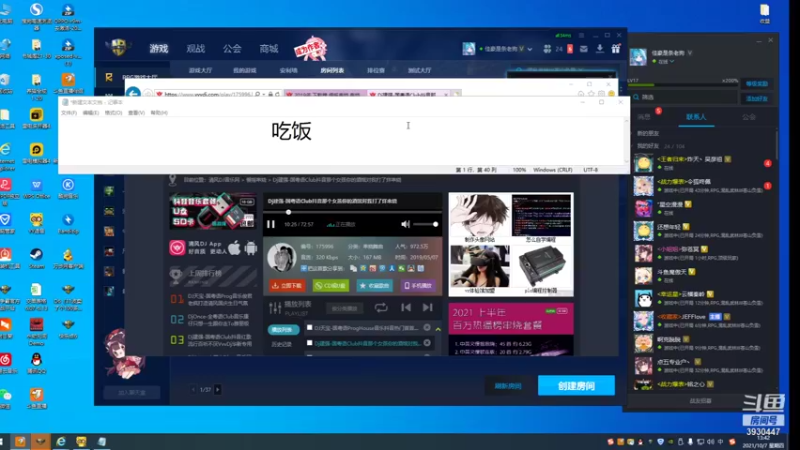The height and width of the screenshot is (450, 800).
Task: Click the browser back arrow button
Action: tap(133, 93)
